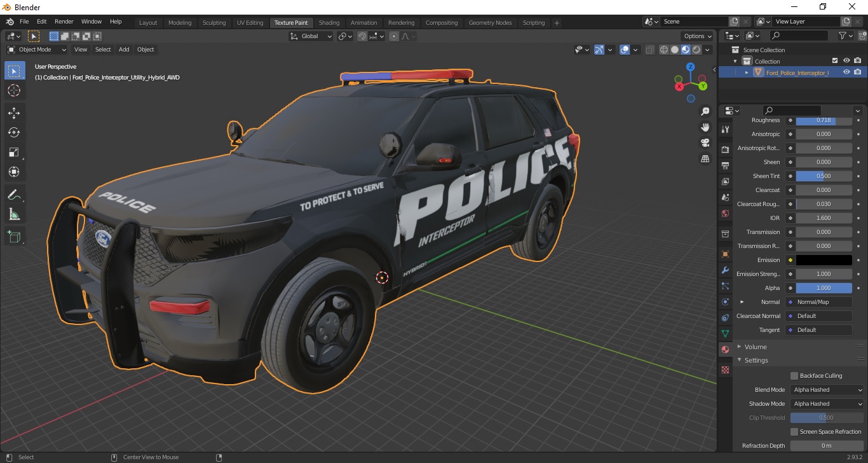Click the Blender logo menu icon
The image size is (868, 463).
tap(10, 22)
